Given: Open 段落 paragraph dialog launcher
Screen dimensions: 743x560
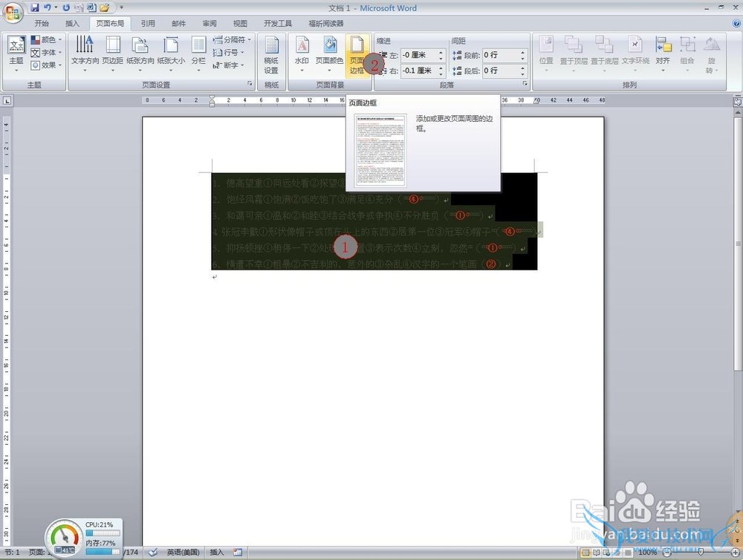Looking at the screenshot, I should coord(525,83).
